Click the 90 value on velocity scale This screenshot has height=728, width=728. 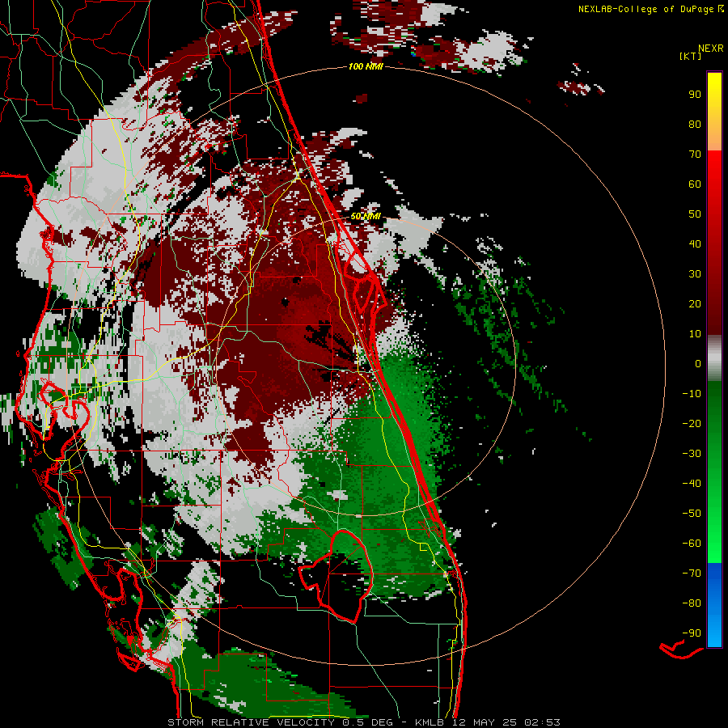coord(695,95)
